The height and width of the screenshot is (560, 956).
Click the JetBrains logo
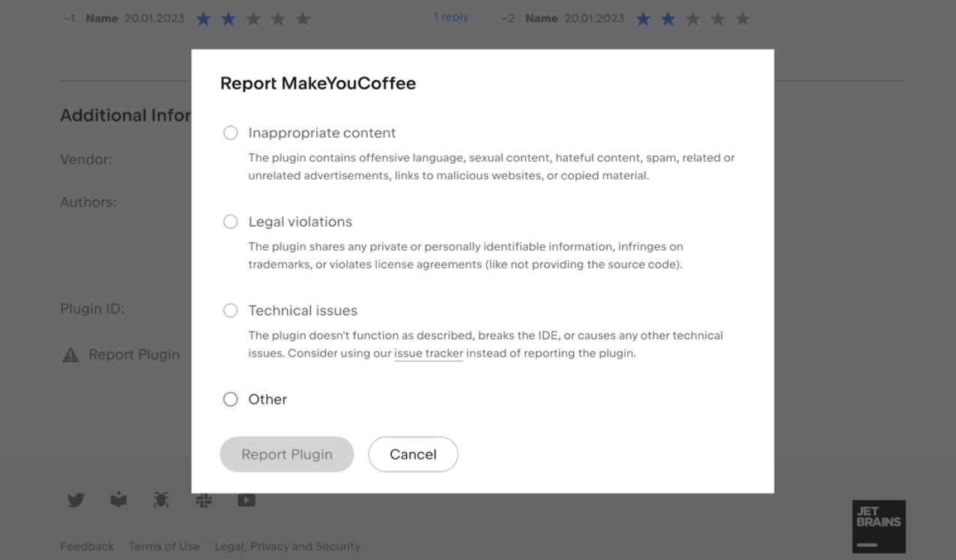point(879,526)
